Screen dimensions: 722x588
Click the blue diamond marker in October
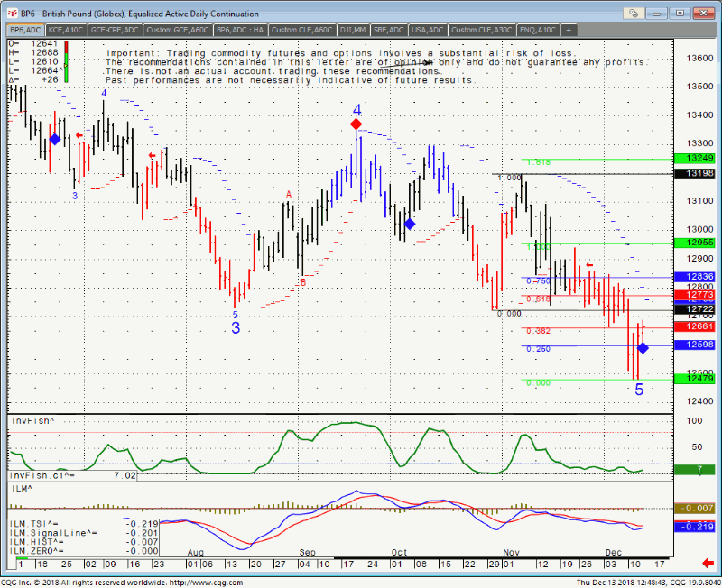coord(409,224)
